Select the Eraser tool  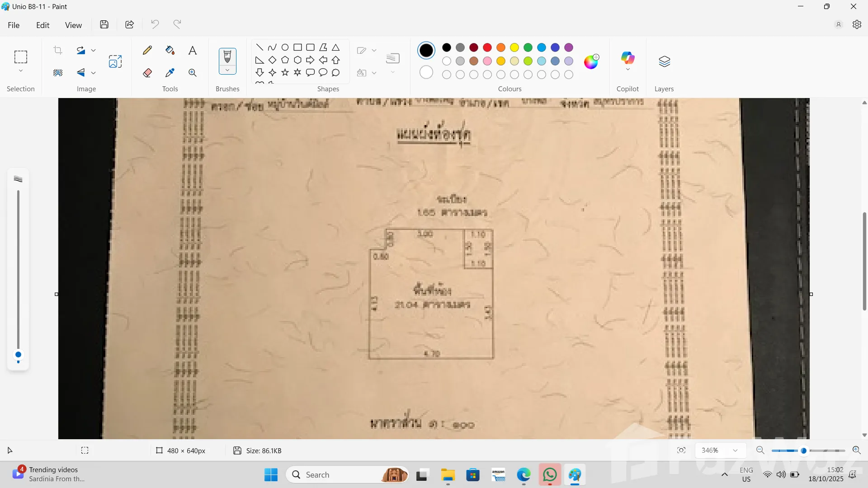point(147,73)
